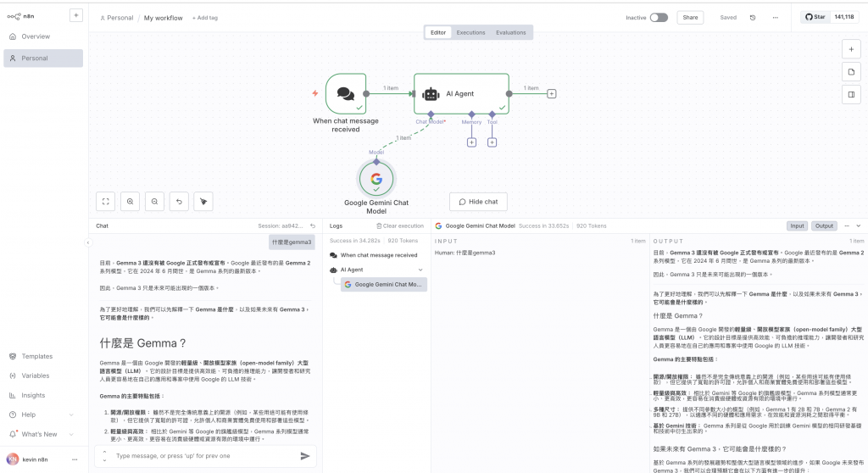Click the message history stepper arrows
The width and height of the screenshot is (868, 473).
104,456
